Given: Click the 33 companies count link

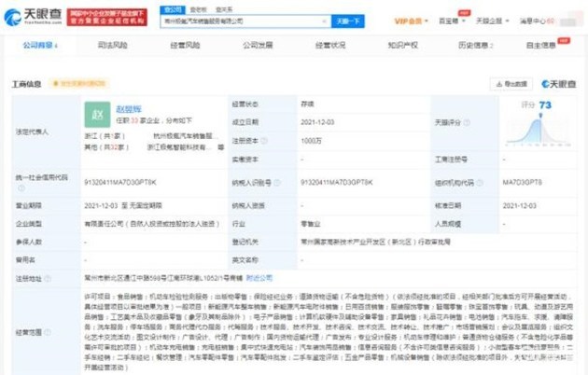Looking at the screenshot, I should point(134,120).
